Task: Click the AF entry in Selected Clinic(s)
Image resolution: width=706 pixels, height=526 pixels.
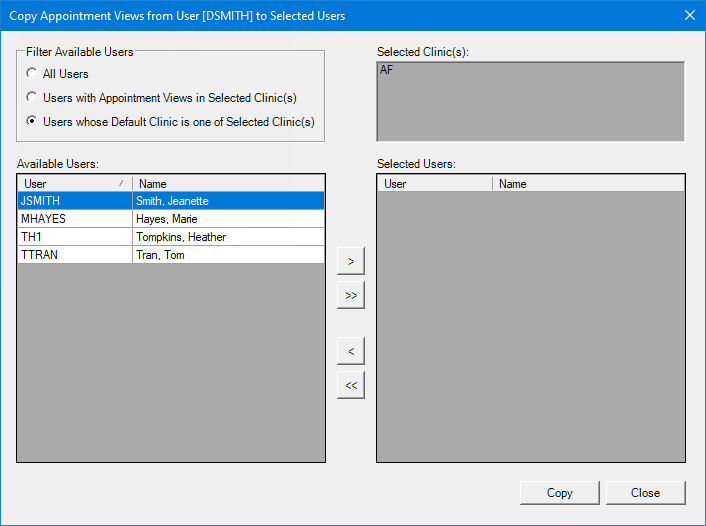Action: (387, 71)
